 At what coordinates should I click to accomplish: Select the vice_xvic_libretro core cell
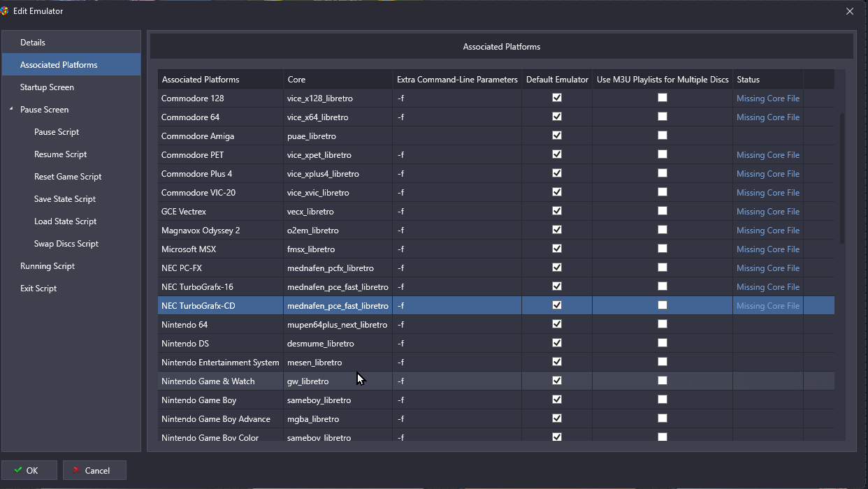pyautogui.click(x=338, y=193)
